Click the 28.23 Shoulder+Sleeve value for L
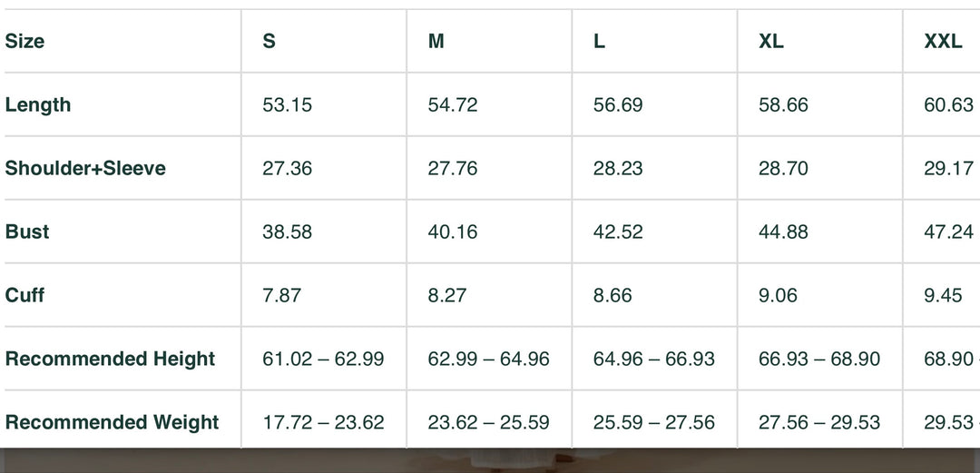The width and height of the screenshot is (980, 473). pos(618,169)
